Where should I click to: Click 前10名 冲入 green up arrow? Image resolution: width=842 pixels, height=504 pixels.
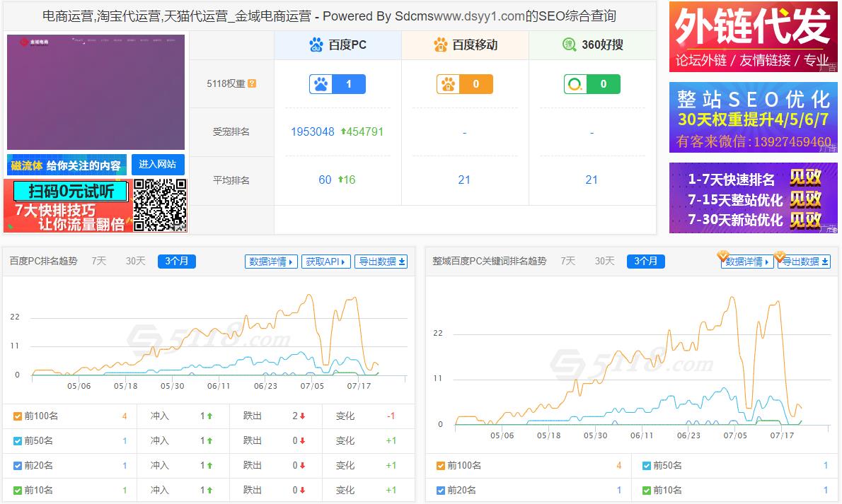pos(210,490)
